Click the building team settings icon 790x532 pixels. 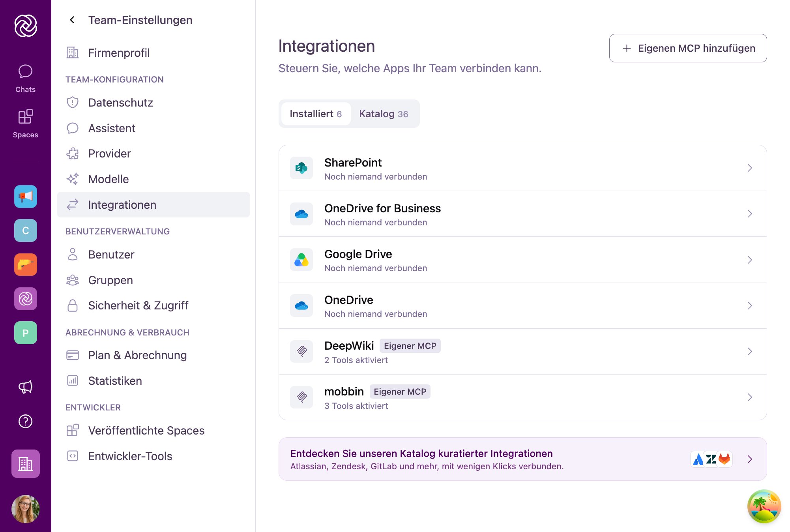click(26, 464)
